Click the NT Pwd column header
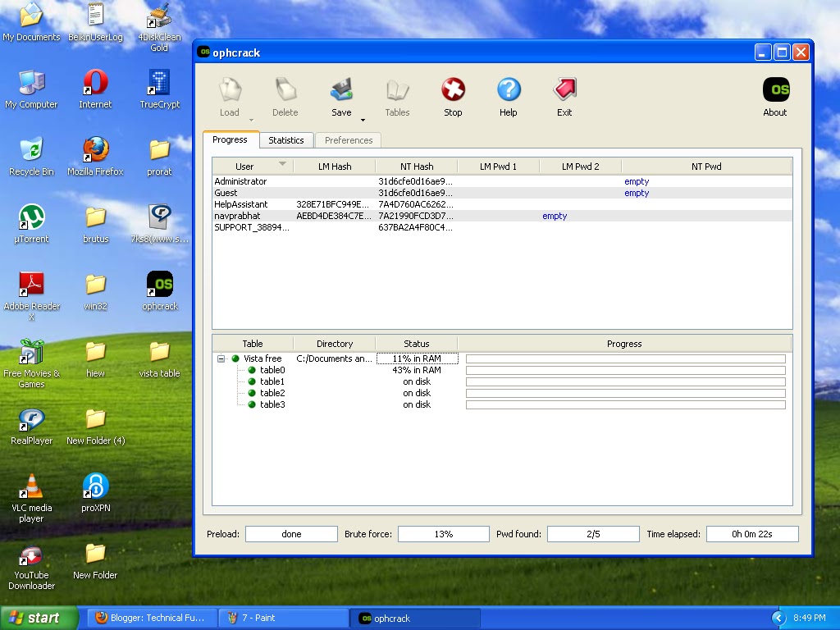 [x=706, y=166]
